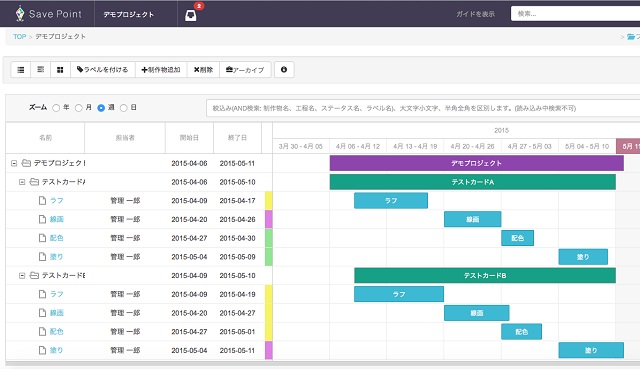Click the green テストカードA Gantt bar
Image resolution: width=640 pixels, height=369 pixels.
pos(473,182)
